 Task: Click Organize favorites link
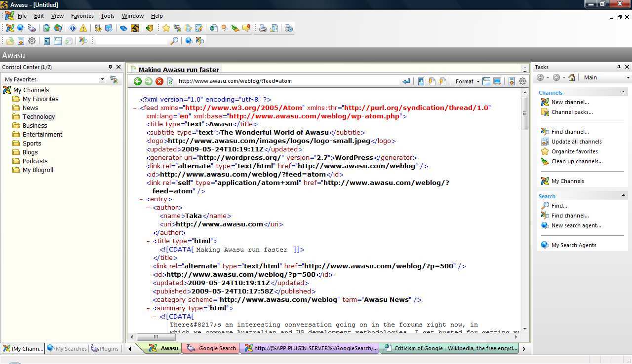[574, 151]
